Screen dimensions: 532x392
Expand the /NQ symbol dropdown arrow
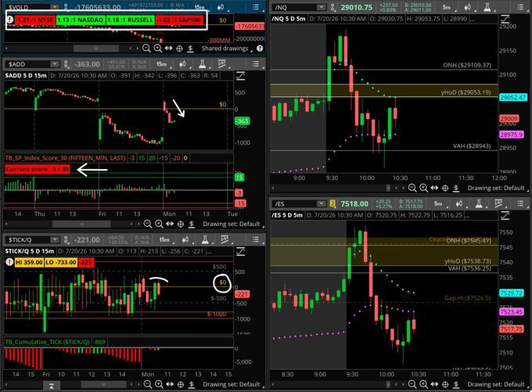click(321, 7)
